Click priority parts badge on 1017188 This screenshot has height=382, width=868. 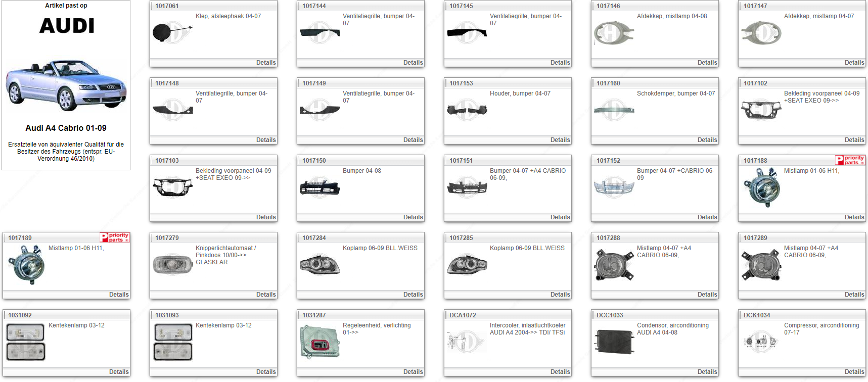(850, 160)
